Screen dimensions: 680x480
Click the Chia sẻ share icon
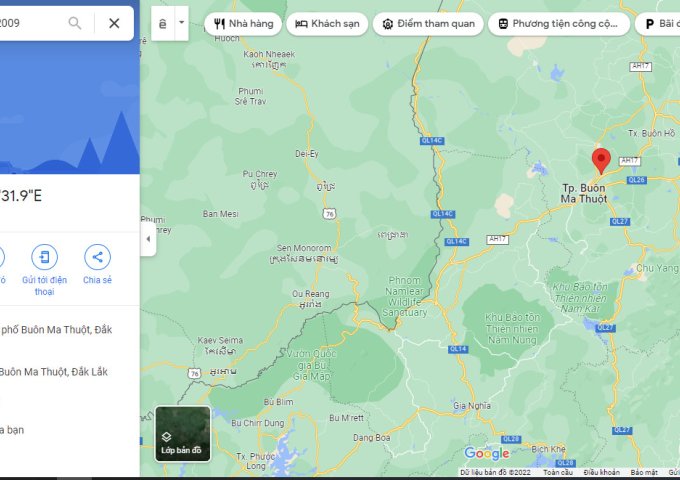(97, 257)
